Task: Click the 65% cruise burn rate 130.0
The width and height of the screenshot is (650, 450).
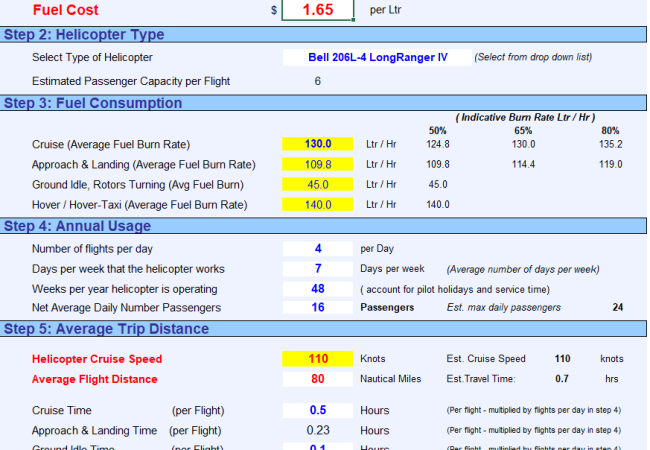Action: 523,144
